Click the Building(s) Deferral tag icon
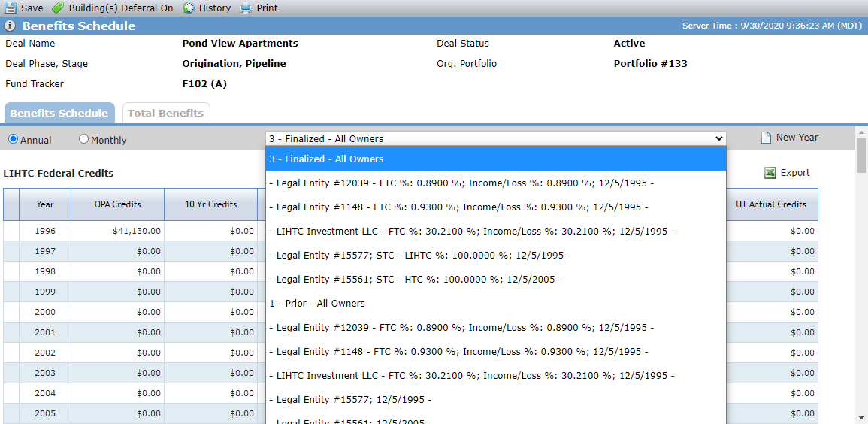Screen dimensions: 868x424 (58, 8)
